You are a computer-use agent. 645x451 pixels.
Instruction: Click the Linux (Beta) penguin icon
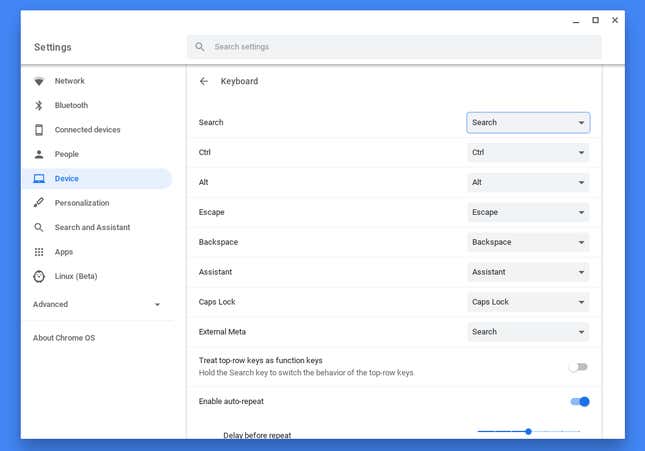[x=39, y=276]
